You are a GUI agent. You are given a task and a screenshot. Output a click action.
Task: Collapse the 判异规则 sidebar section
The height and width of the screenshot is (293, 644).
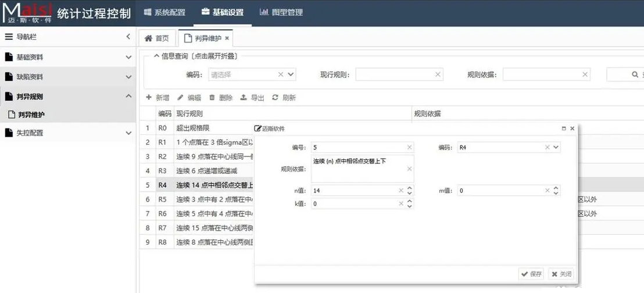pos(68,97)
